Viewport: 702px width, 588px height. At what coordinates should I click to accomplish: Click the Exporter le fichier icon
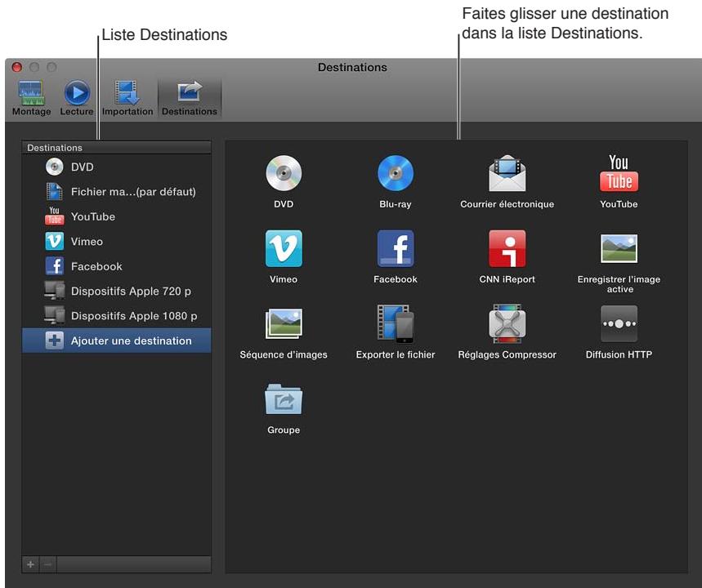click(396, 323)
